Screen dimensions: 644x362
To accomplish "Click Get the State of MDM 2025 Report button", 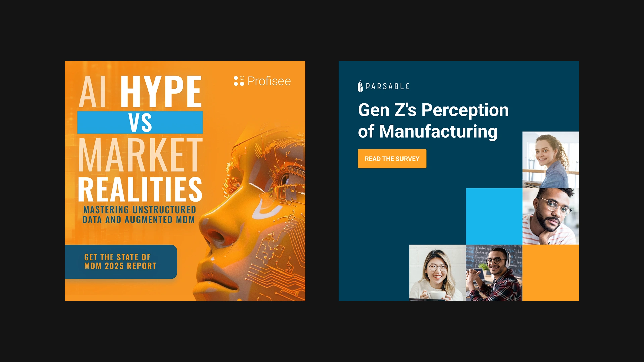I will click(x=121, y=262).
